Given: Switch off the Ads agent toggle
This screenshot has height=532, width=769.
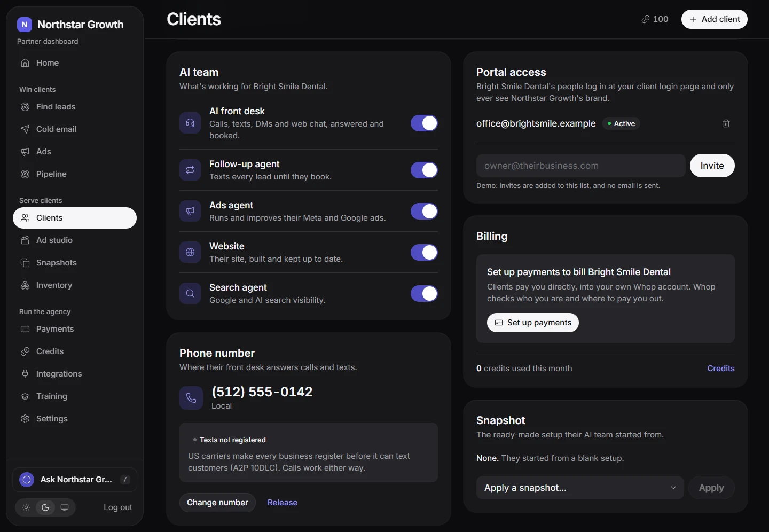Looking at the screenshot, I should 424,211.
